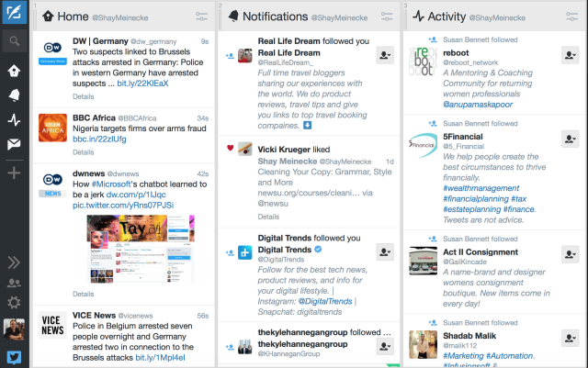This screenshot has height=368, width=588.
Task: Click the #financialplanning hashtag
Action: [x=476, y=198]
